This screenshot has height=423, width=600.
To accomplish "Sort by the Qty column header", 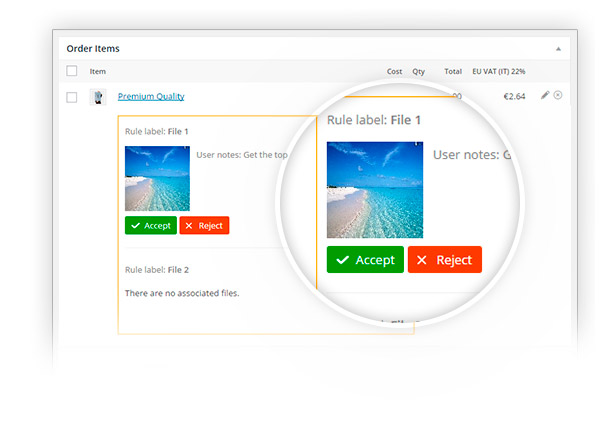I will click(418, 72).
